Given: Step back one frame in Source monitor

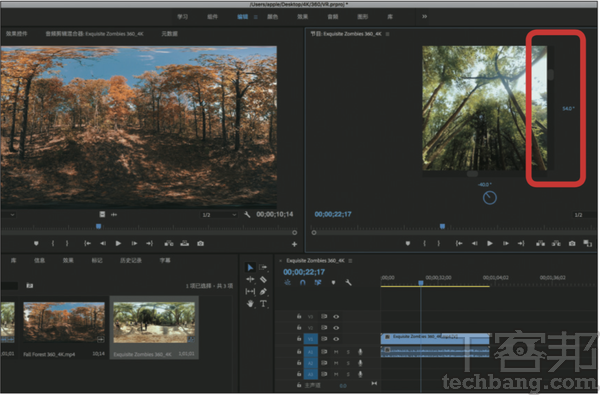Looking at the screenshot, I should click(x=103, y=243).
